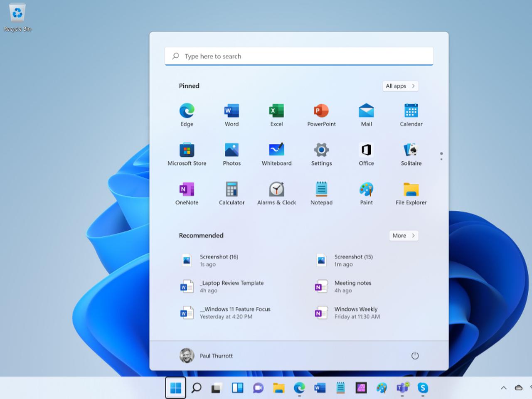Open the Mail app
This screenshot has height=399, width=532.
point(366,115)
